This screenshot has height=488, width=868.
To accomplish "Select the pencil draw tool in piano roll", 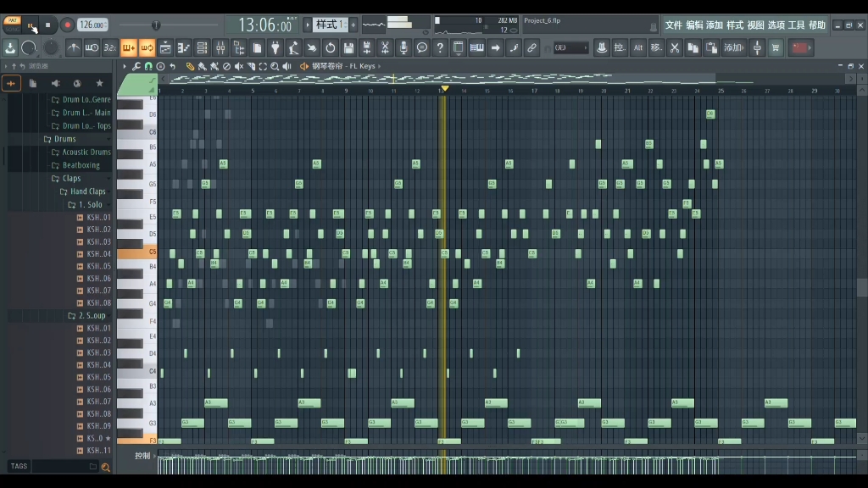I will coord(190,66).
